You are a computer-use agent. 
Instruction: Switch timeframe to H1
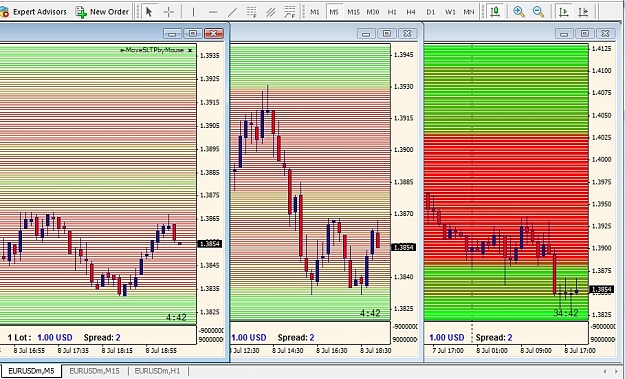[x=392, y=12]
